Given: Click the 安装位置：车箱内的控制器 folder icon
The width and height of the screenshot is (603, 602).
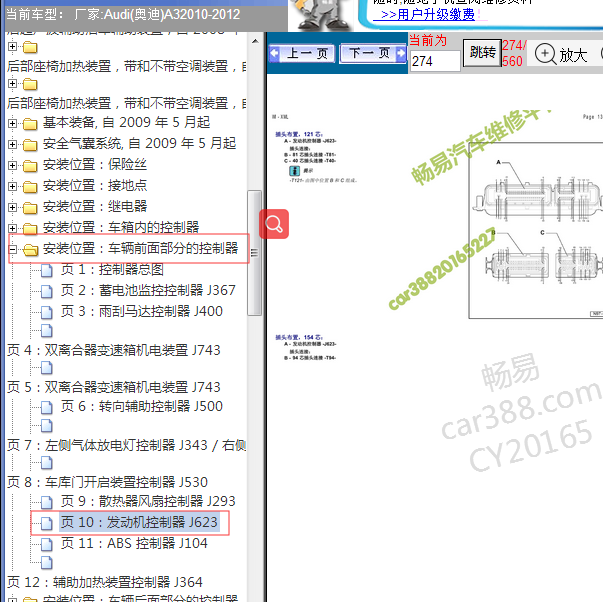Looking at the screenshot, I should (30, 228).
